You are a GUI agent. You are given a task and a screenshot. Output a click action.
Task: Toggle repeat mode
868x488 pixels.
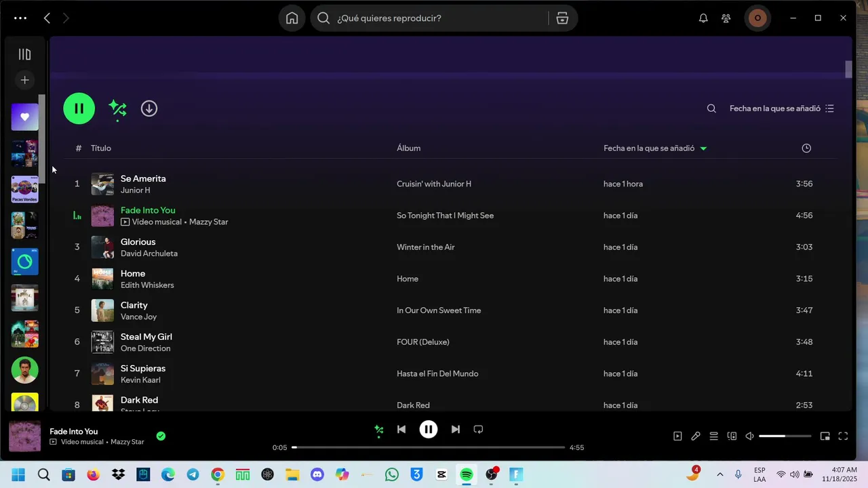[x=478, y=429]
